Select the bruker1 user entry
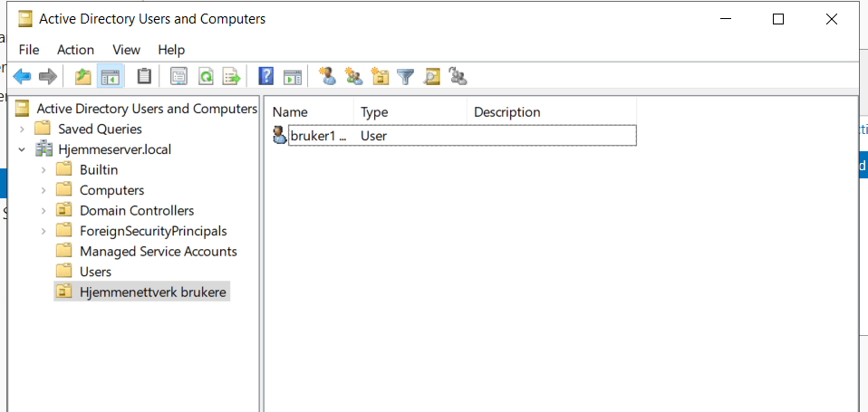Screen dimensions: 868x412 [x=313, y=136]
